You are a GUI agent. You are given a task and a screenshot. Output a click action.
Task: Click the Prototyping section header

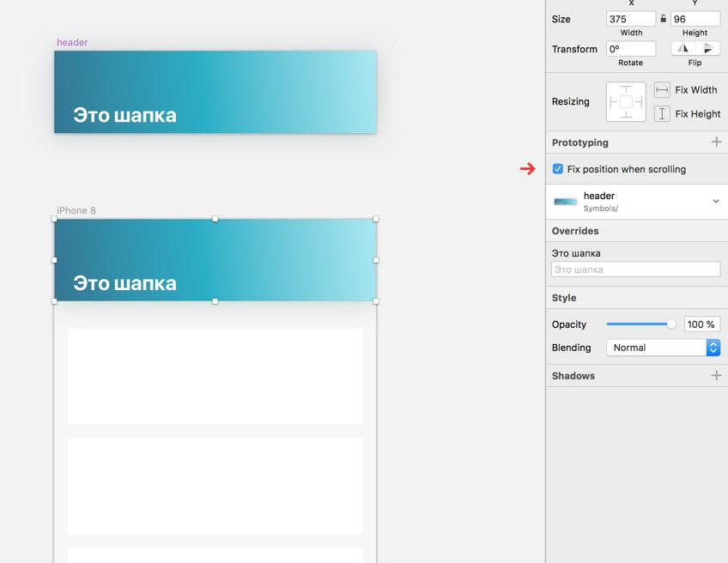click(579, 142)
